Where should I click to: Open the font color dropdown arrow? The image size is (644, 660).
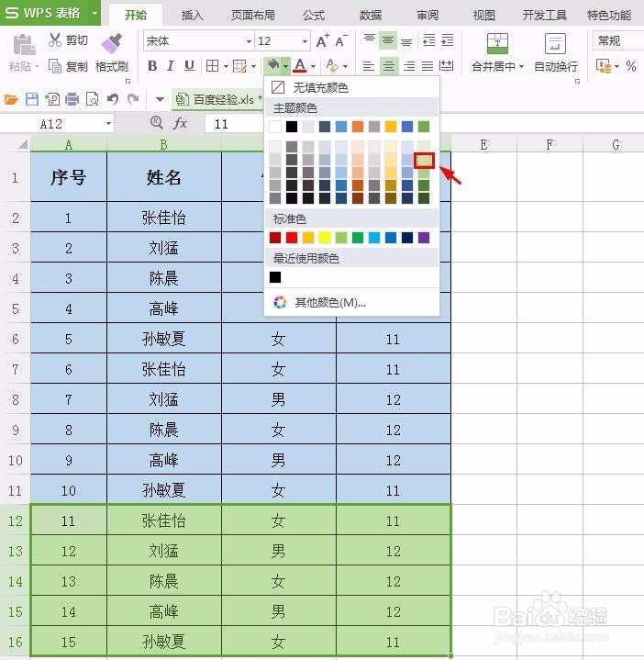tap(313, 66)
